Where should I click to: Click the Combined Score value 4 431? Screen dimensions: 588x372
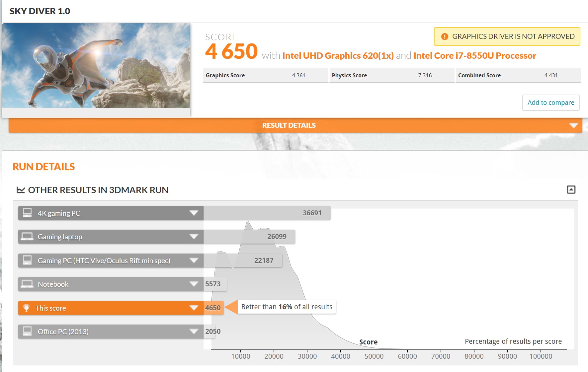tap(551, 75)
